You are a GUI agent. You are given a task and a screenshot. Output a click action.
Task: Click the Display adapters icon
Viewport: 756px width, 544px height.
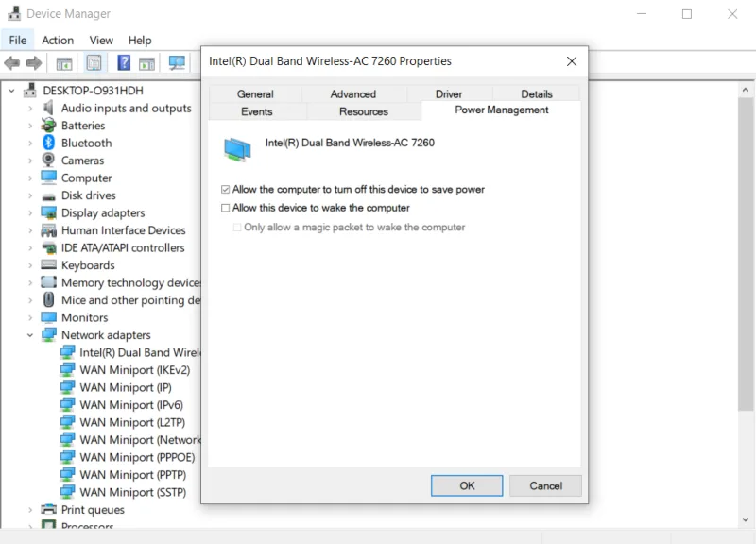48,212
